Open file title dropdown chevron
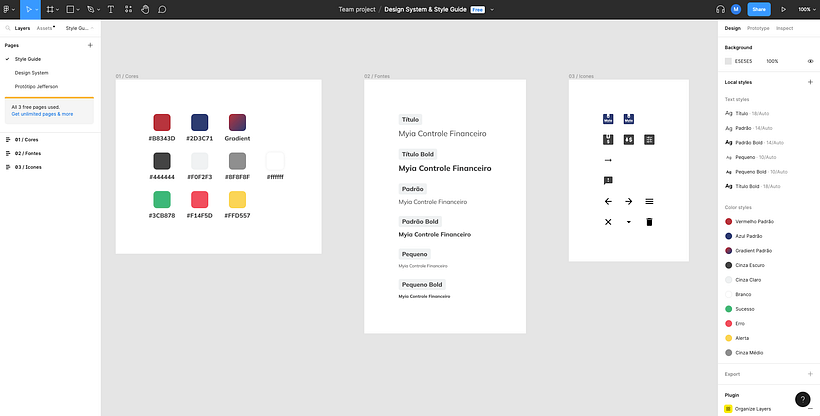Screen dimensions: 820x416 [x=492, y=9]
